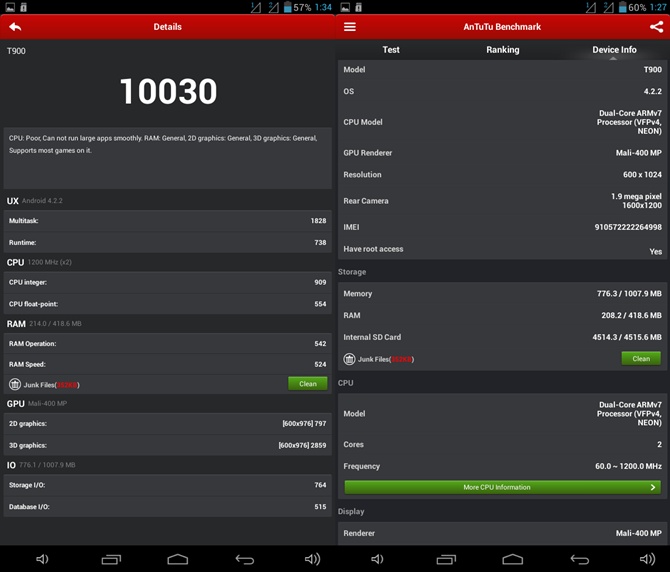670x572 pixels.
Task: Tap the Resolution 600 x 1024 row
Action: [x=502, y=174]
